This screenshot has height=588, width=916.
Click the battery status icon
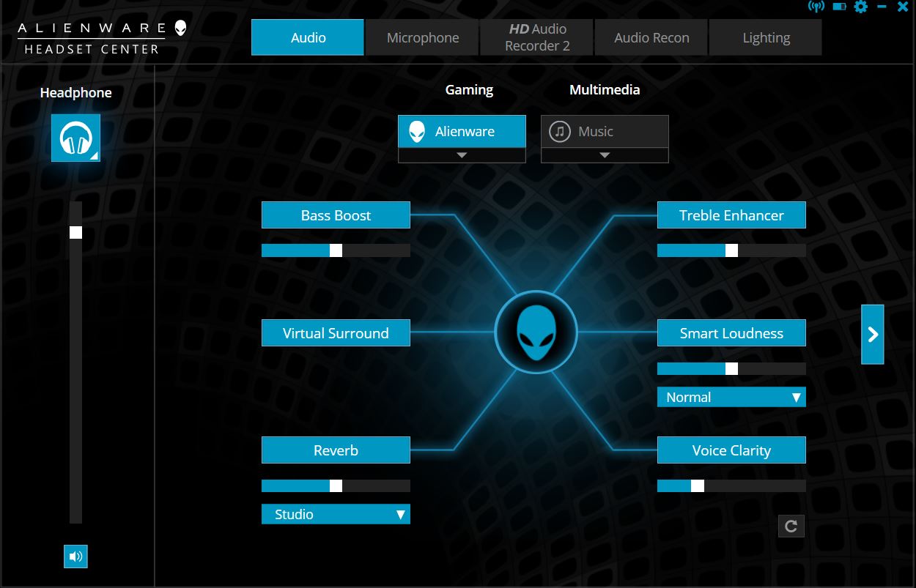[839, 7]
